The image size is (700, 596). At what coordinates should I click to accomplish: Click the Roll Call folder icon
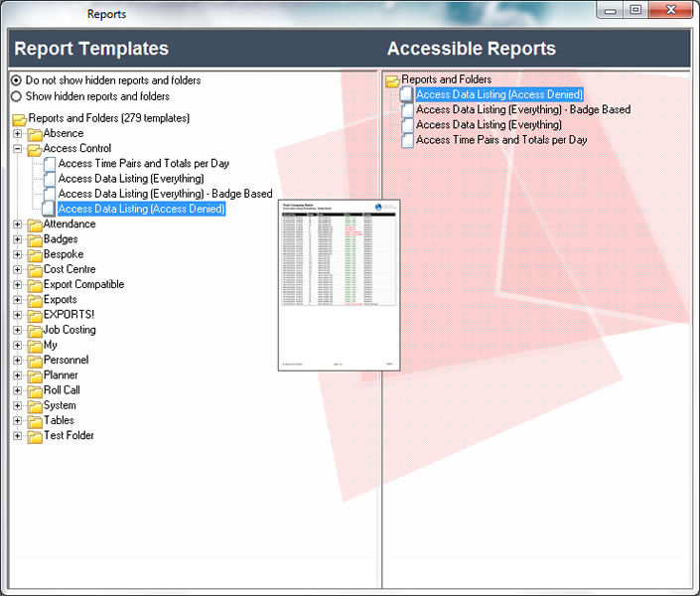pos(35,390)
